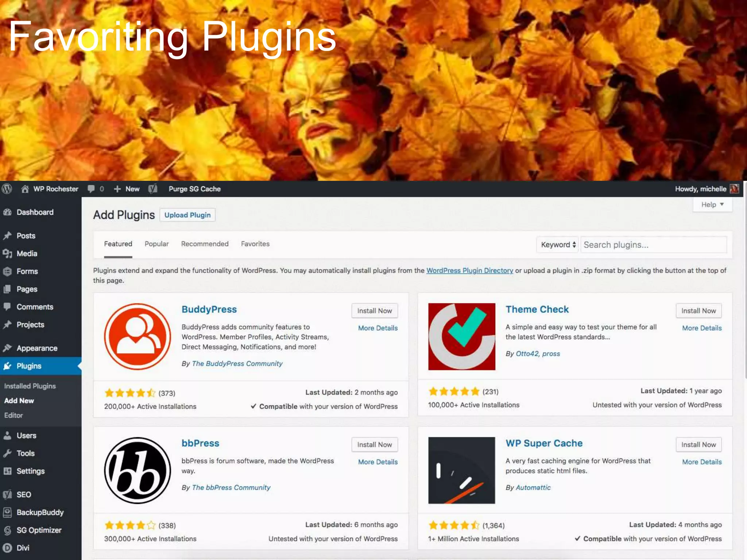Click michelle's avatar in the admin bar
Viewport: 747px width, 560px height.
click(x=734, y=189)
